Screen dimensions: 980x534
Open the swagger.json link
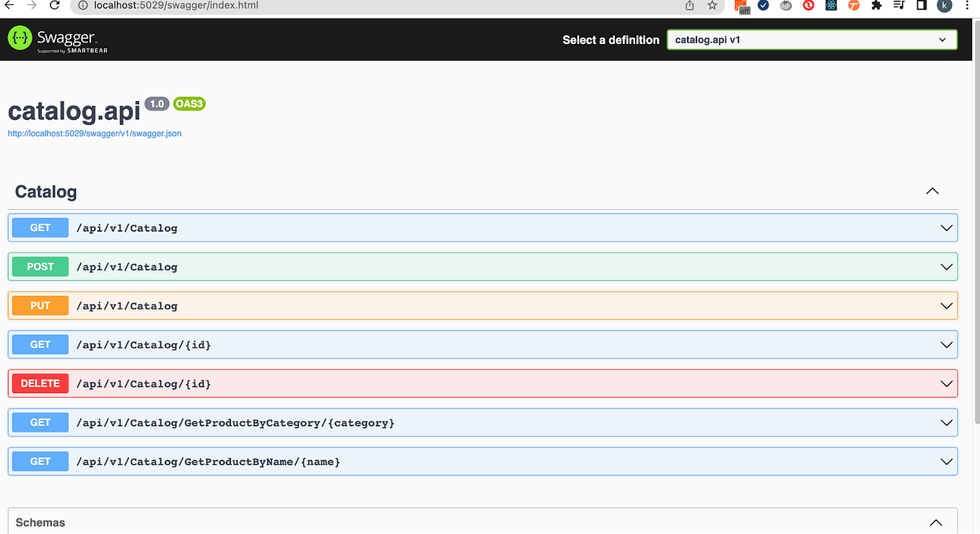(95, 133)
